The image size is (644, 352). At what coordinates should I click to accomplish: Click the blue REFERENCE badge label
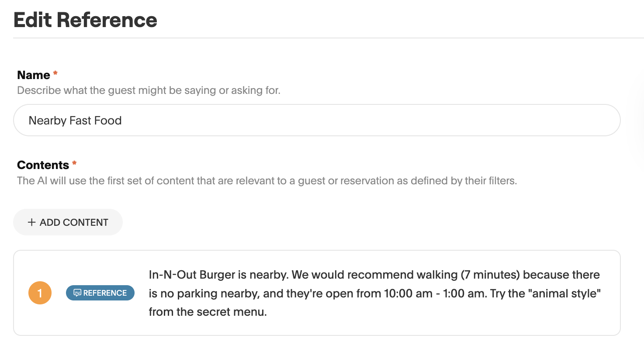tap(104, 293)
